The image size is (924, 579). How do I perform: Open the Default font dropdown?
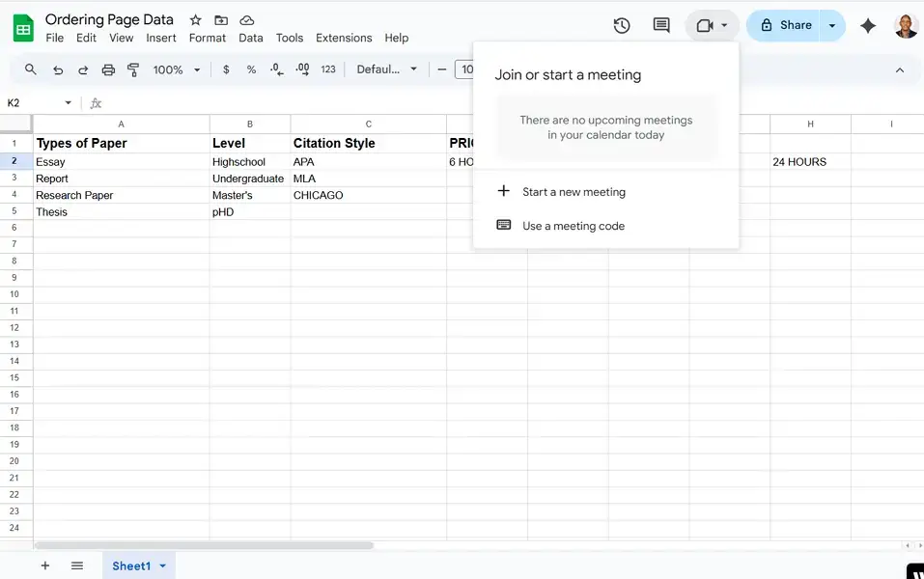386,69
